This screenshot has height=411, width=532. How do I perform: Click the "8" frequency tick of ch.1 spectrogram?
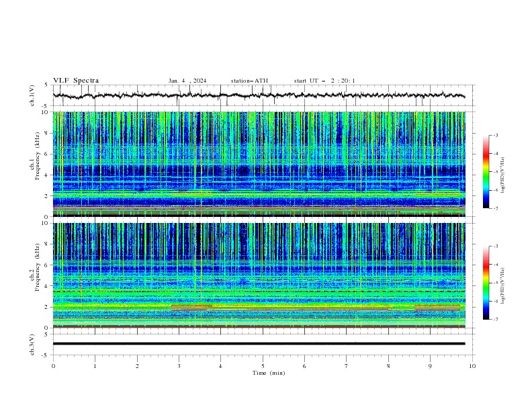[48, 133]
